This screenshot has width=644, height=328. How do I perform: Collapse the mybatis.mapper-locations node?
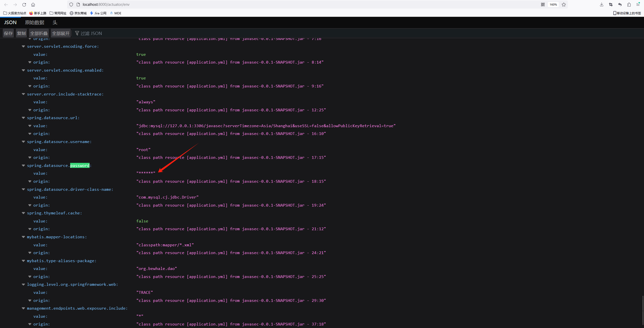tap(23, 237)
